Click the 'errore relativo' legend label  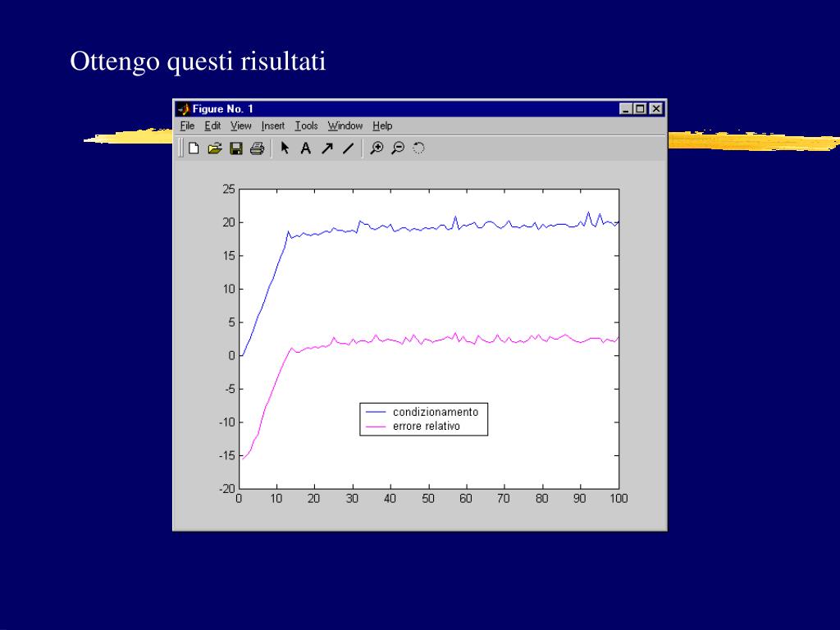coord(427,427)
